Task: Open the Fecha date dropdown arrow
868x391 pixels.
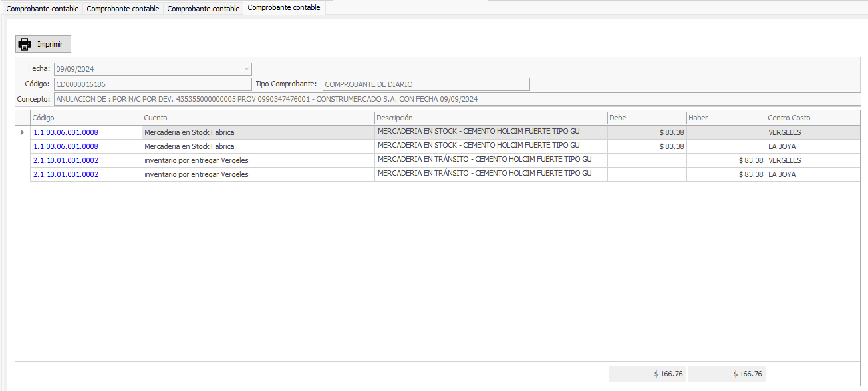Action: [246, 69]
